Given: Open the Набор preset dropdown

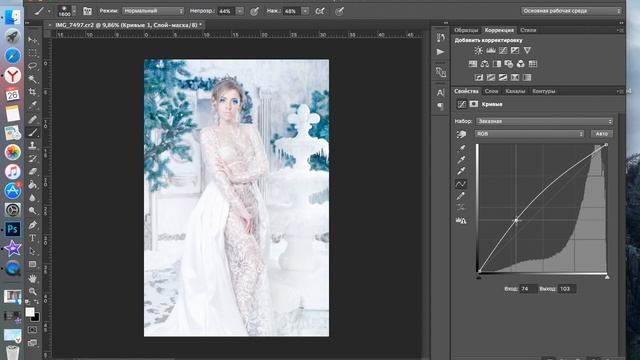Looking at the screenshot, I should point(544,121).
